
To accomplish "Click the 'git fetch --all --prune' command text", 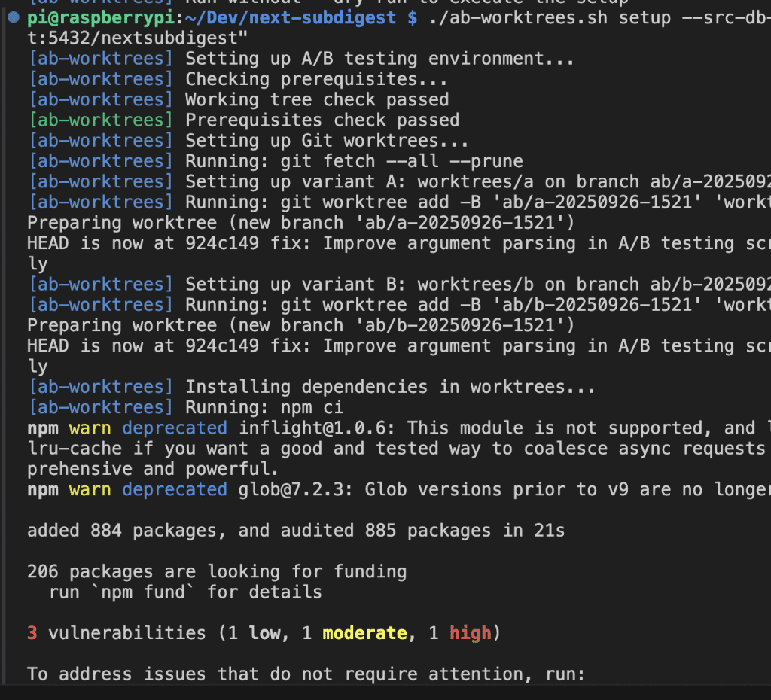I will tap(401, 161).
